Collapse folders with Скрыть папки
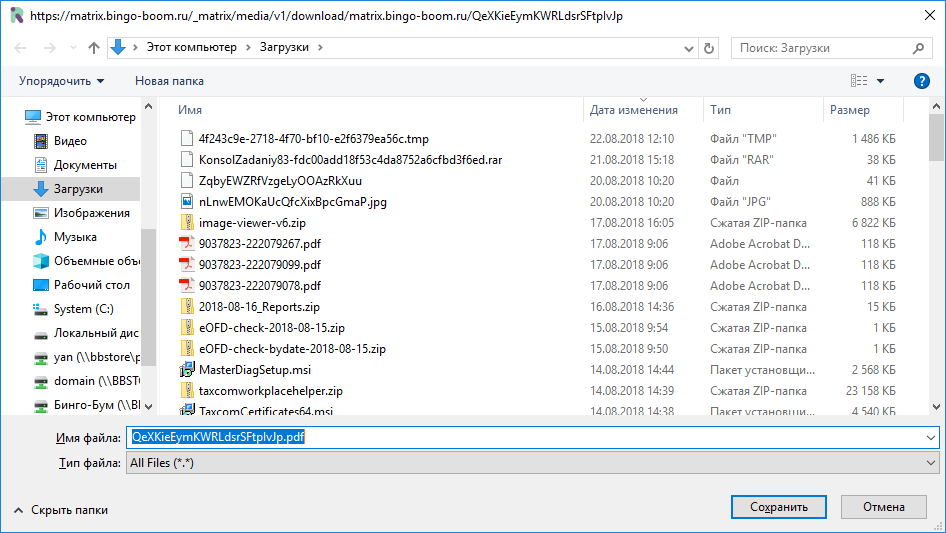 click(x=61, y=510)
